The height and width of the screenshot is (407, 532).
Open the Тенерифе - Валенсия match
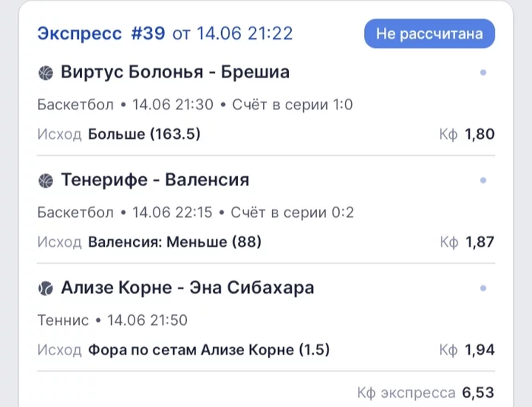pyautogui.click(x=155, y=181)
